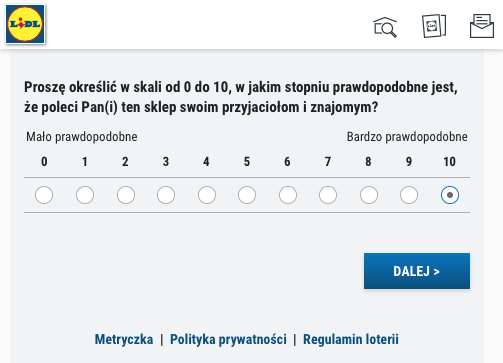Select rating 4 radio button
This screenshot has height=363, width=503.
(x=207, y=195)
